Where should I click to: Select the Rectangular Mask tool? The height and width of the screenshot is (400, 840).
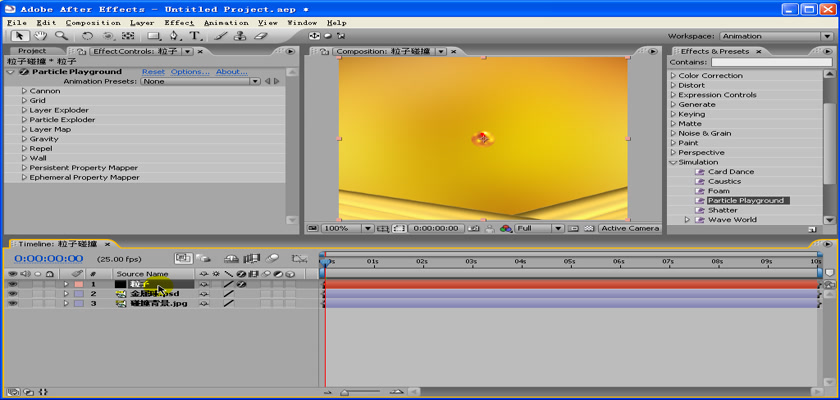pyautogui.click(x=154, y=36)
